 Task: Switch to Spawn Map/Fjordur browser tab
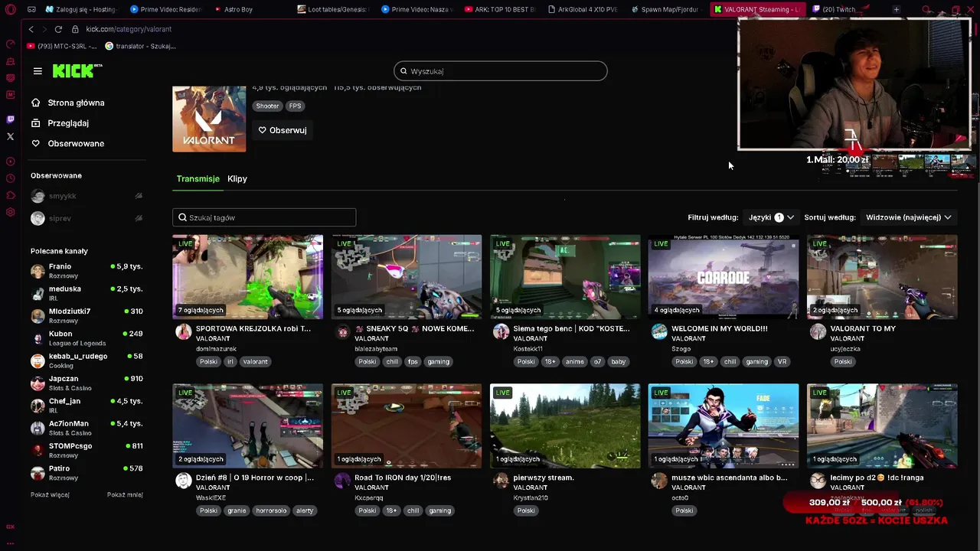coord(665,9)
